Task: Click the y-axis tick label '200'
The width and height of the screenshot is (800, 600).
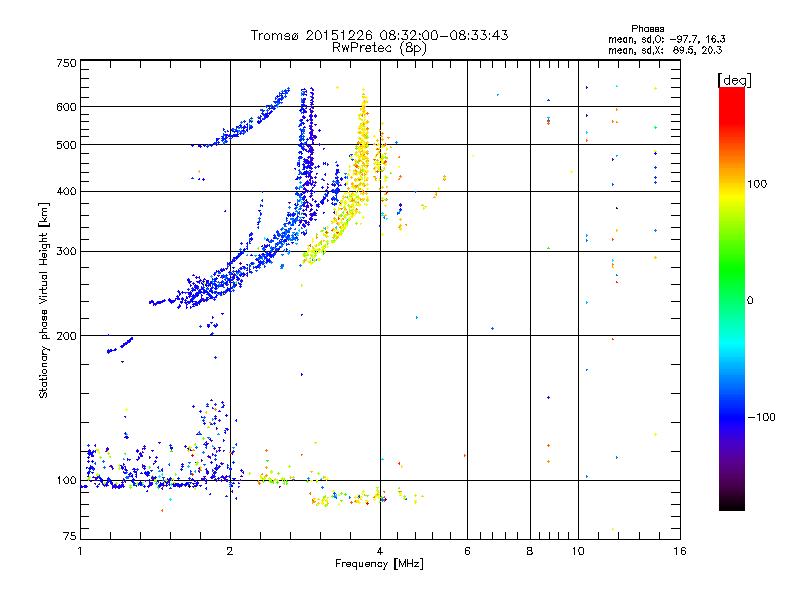Action: tap(66, 336)
